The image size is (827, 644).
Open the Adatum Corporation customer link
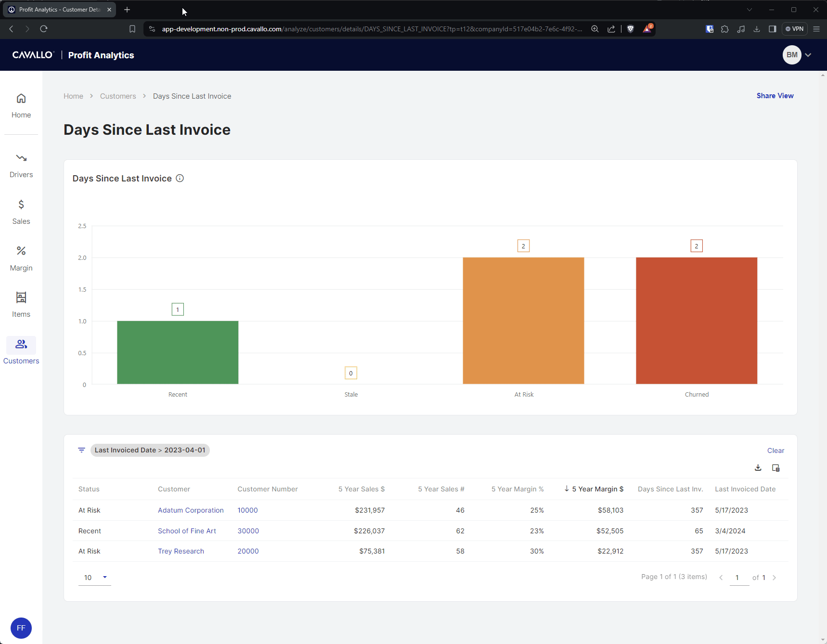(x=191, y=510)
